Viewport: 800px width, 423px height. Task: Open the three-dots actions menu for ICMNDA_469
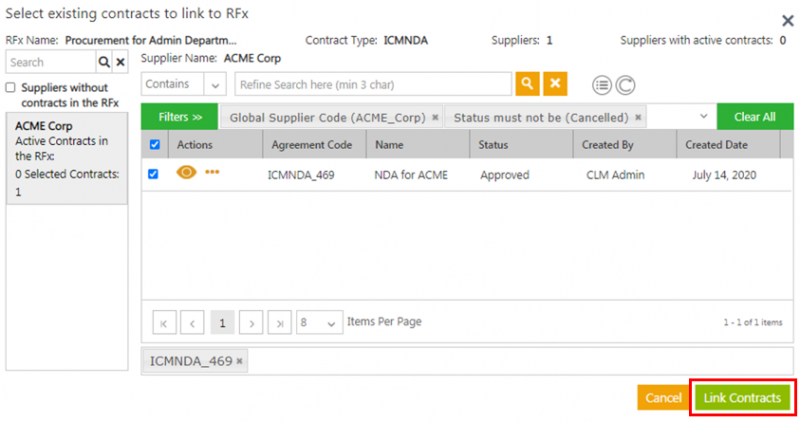click(212, 173)
